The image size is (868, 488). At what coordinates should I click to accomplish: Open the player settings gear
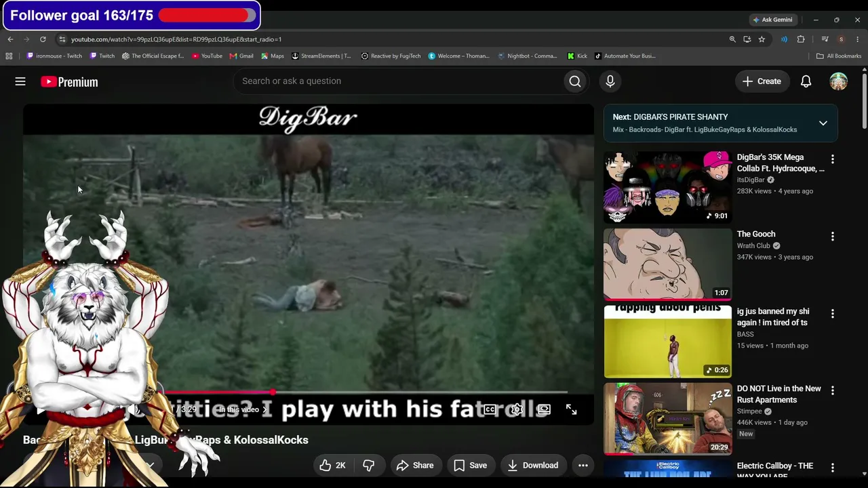coord(517,409)
